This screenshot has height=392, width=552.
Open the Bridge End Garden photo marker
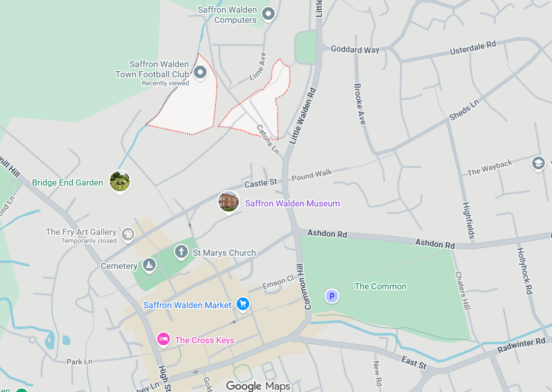point(120,182)
